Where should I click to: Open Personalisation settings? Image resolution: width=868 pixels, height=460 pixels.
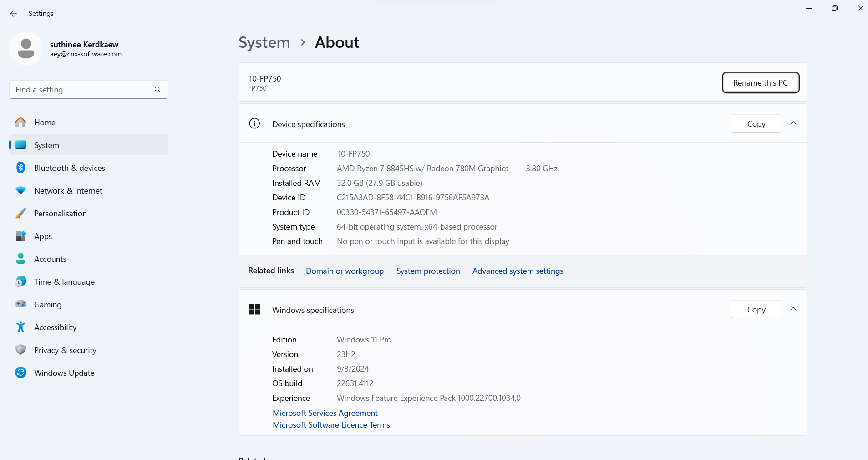tap(89, 213)
